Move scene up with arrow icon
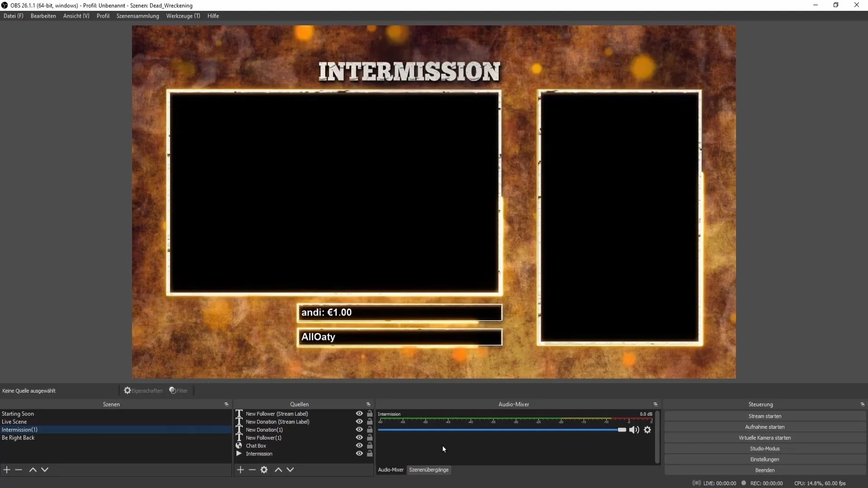Viewport: 868px width, 488px height. tap(33, 470)
